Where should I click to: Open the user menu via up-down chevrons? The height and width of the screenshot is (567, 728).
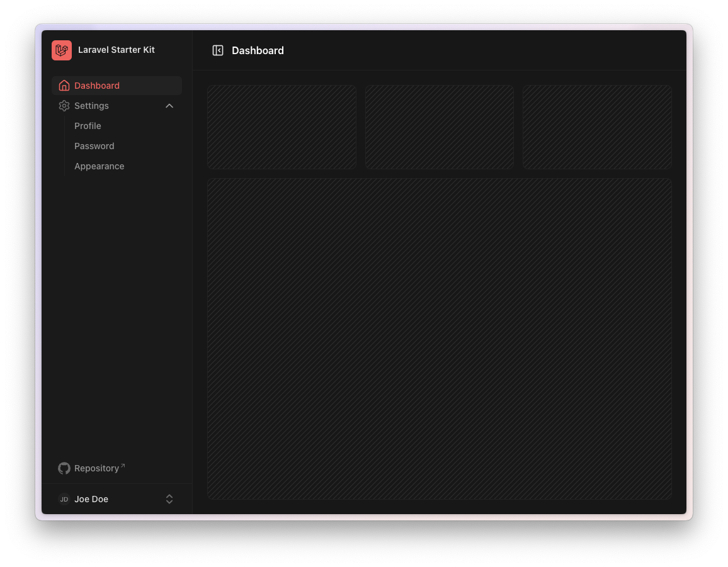point(169,499)
